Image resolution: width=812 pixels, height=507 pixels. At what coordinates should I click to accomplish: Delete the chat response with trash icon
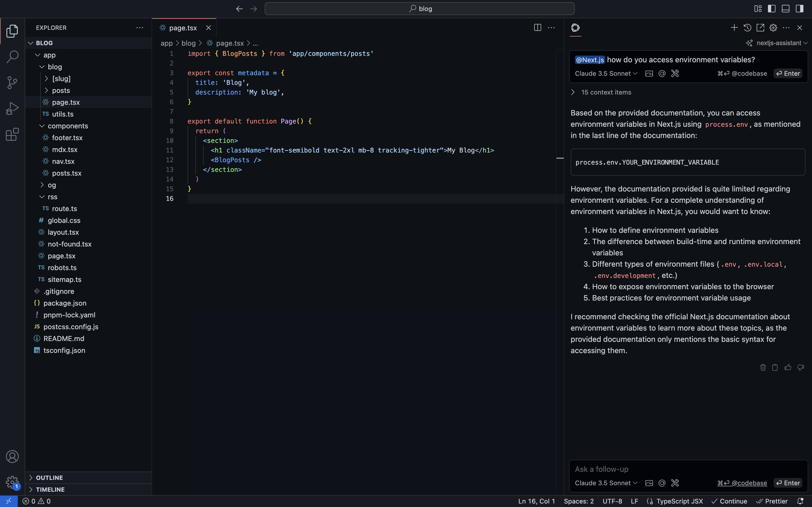[x=763, y=368]
